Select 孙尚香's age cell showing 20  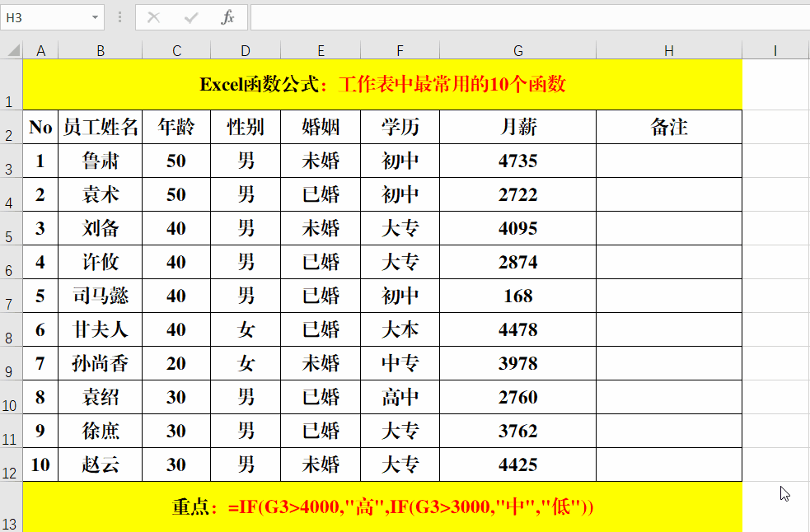pyautogui.click(x=176, y=364)
